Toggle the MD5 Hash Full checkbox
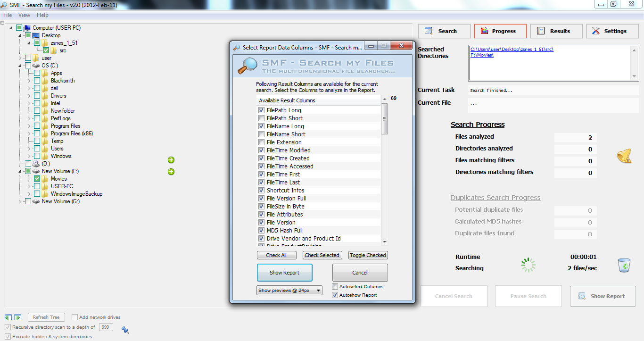This screenshot has width=644, height=341. [262, 231]
